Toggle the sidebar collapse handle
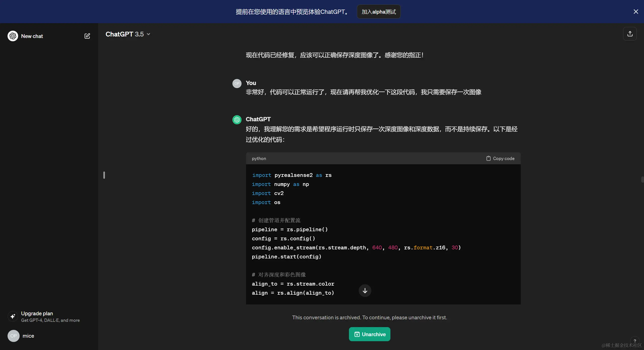This screenshot has width=644, height=350. pos(104,175)
